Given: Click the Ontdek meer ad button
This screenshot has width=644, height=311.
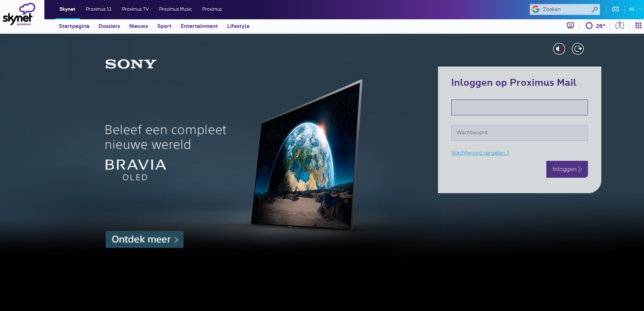Looking at the screenshot, I should pyautogui.click(x=144, y=239).
